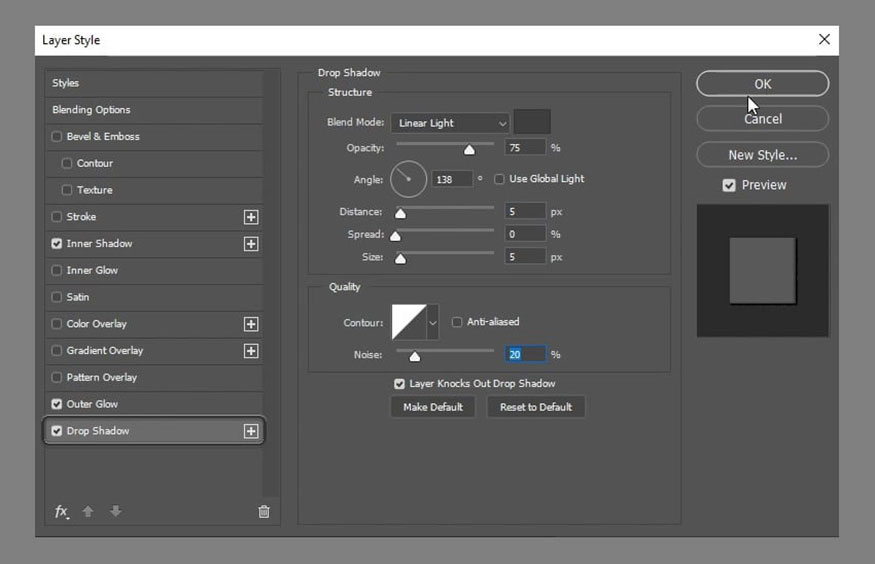The height and width of the screenshot is (564, 875).
Task: Toggle the Preview checkbox off
Action: pos(729,185)
